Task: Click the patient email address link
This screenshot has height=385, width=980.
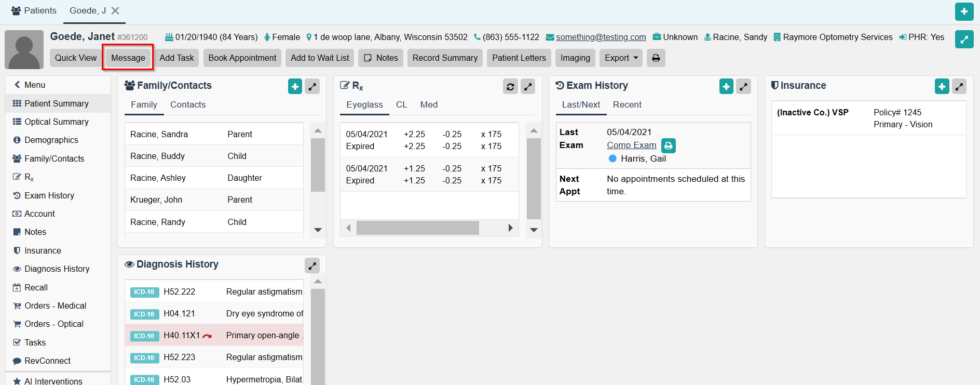Action: click(601, 37)
